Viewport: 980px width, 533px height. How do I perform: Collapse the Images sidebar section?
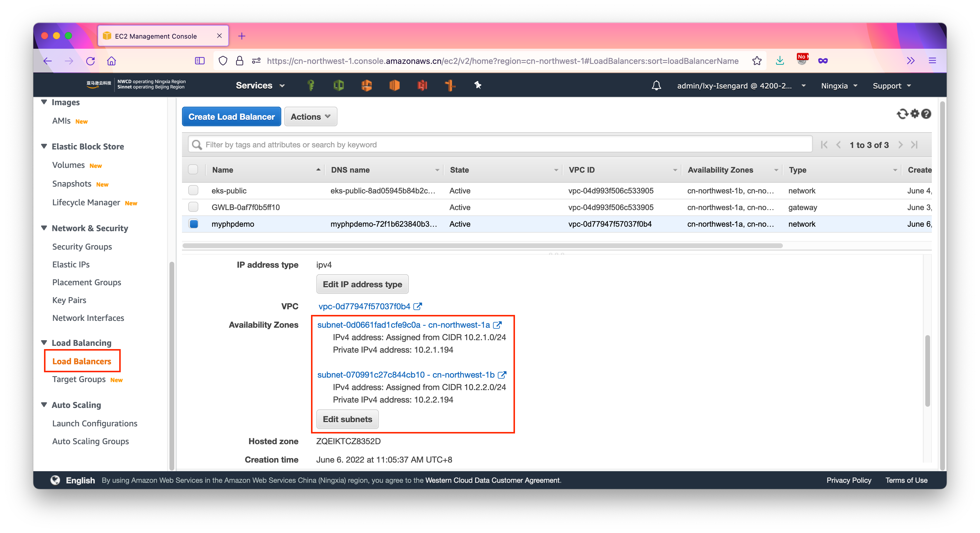pyautogui.click(x=44, y=102)
